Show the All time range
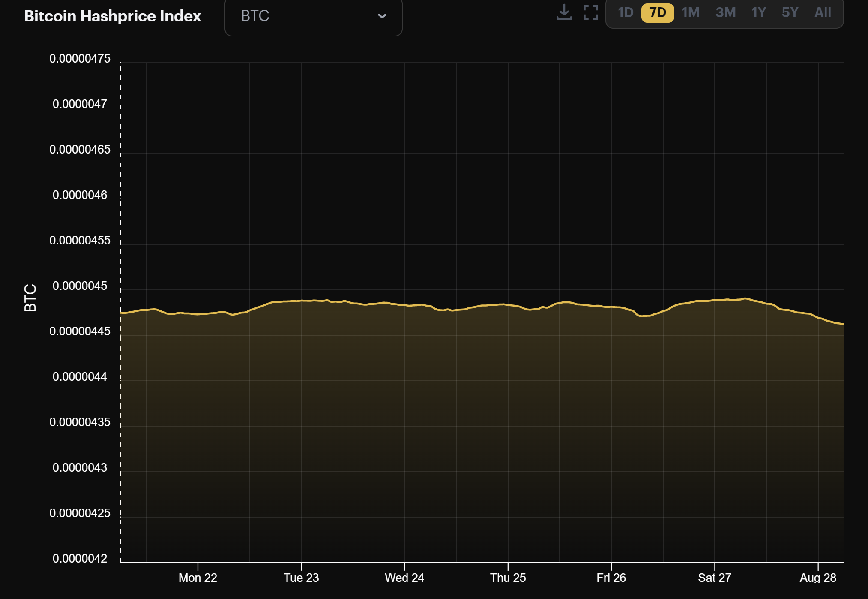Image resolution: width=868 pixels, height=599 pixels. pos(823,12)
